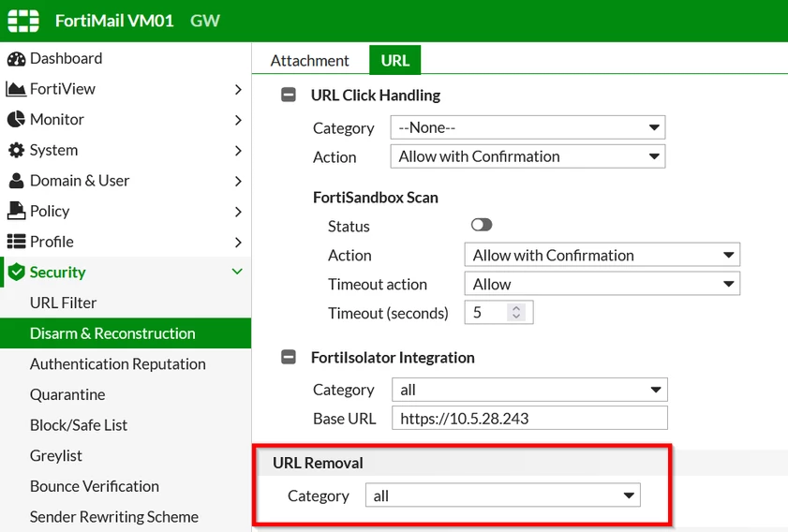
Task: Collapse the Security menu chevron
Action: [237, 272]
